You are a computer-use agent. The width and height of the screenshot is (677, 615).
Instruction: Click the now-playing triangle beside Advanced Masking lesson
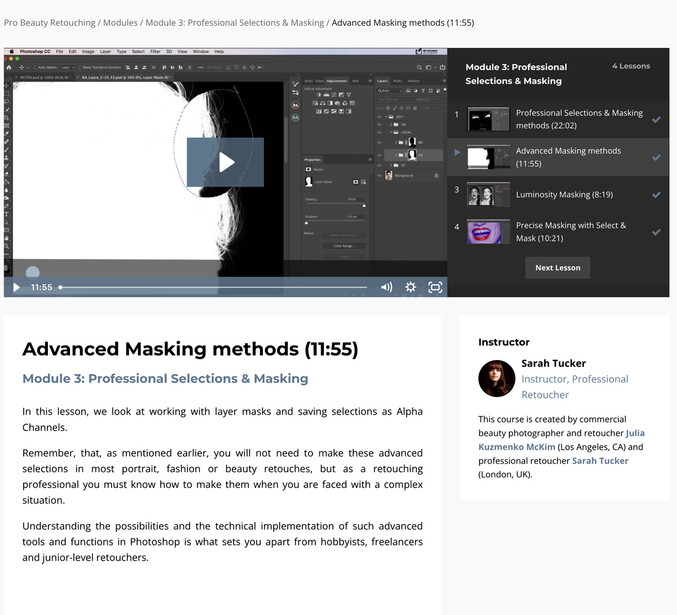coord(457,152)
